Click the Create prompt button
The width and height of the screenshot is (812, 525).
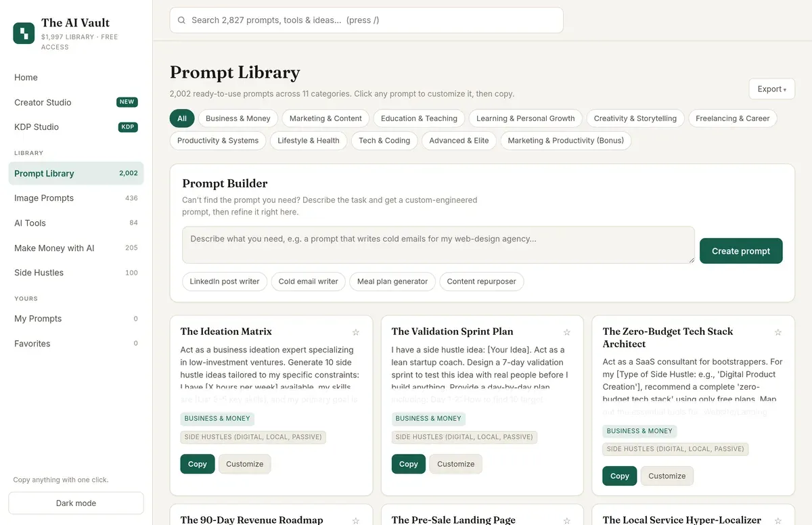point(741,251)
